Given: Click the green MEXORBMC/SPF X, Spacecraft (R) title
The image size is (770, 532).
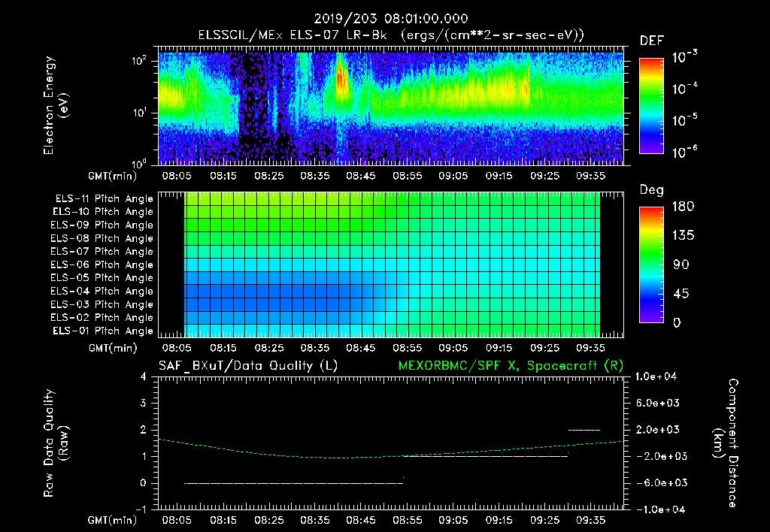Looking at the screenshot, I should coord(511,366).
